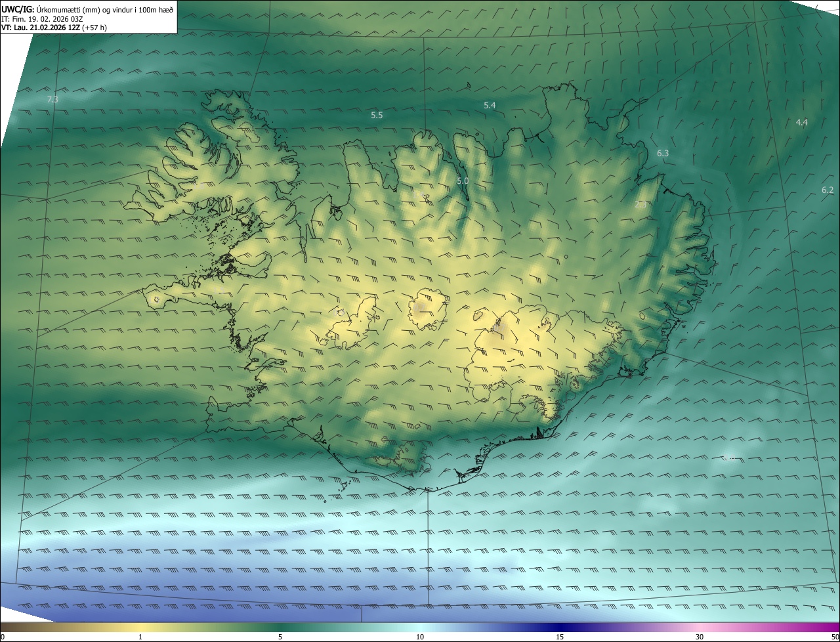The image size is (840, 642).
Task: Click the legend tick label '5'
Action: point(280,637)
